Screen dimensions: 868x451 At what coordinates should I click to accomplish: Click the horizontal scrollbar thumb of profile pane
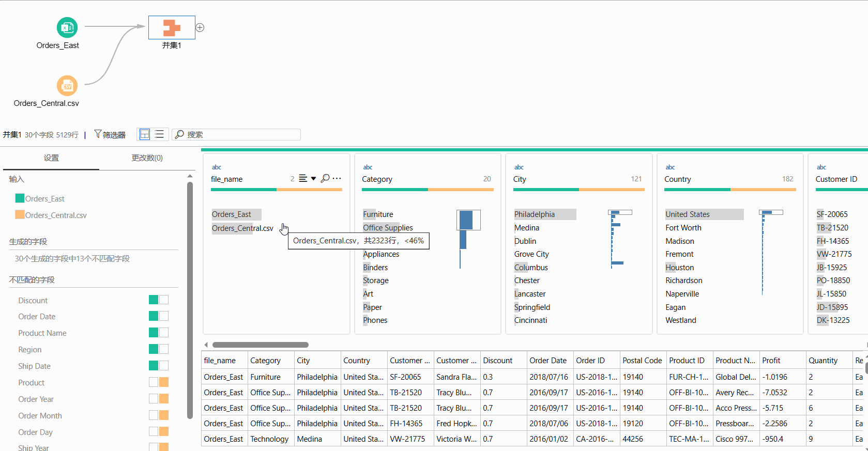pyautogui.click(x=261, y=345)
